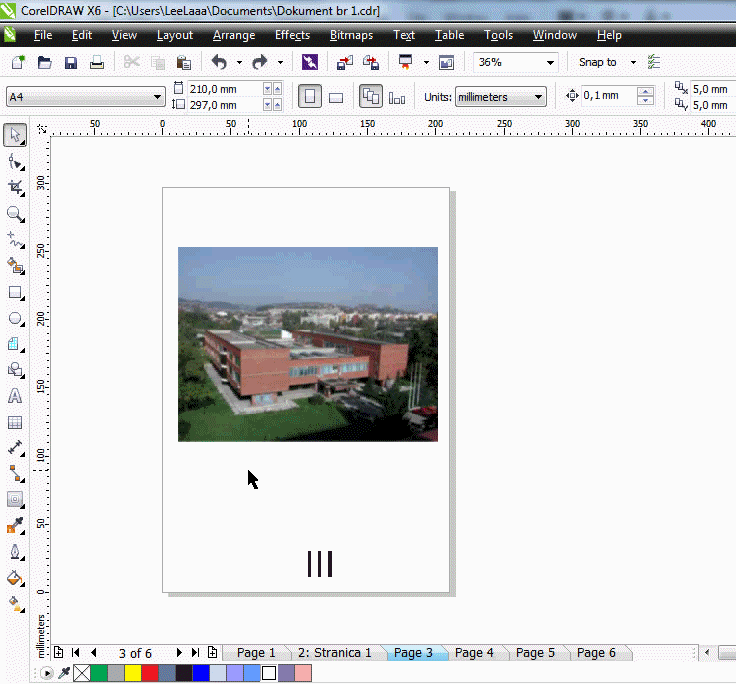Select the Zoom tool magnifier
This screenshot has width=736, height=684.
click(x=15, y=214)
